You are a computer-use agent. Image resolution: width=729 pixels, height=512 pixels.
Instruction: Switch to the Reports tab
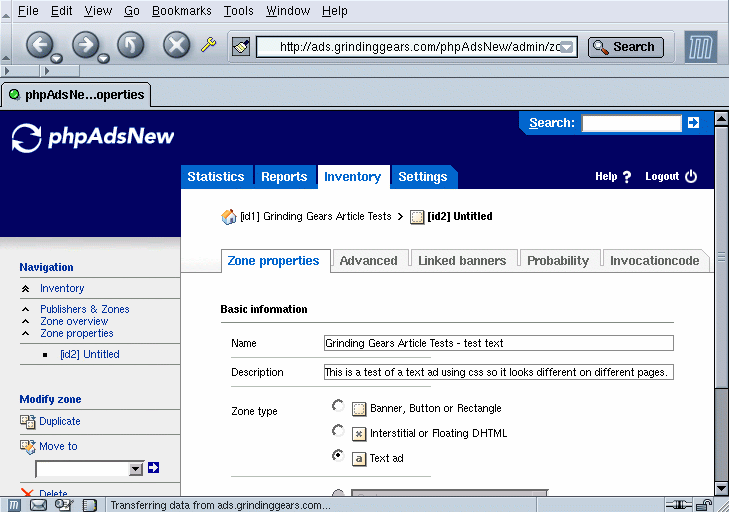(x=284, y=177)
